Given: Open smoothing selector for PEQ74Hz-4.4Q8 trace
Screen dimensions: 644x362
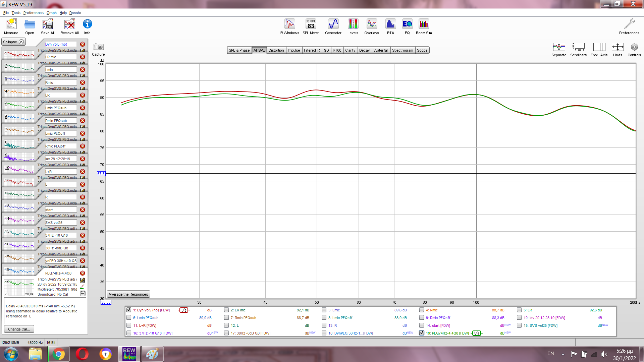Looking at the screenshot, I should [477, 333].
